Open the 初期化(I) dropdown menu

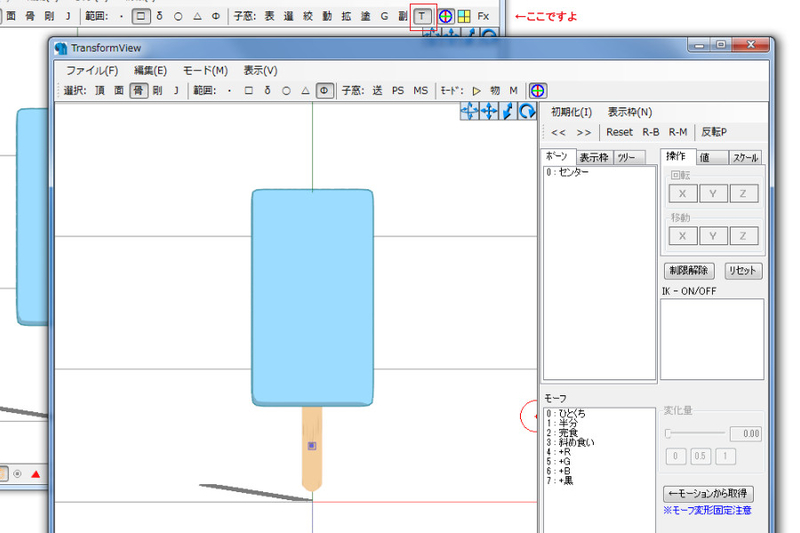pyautogui.click(x=571, y=112)
